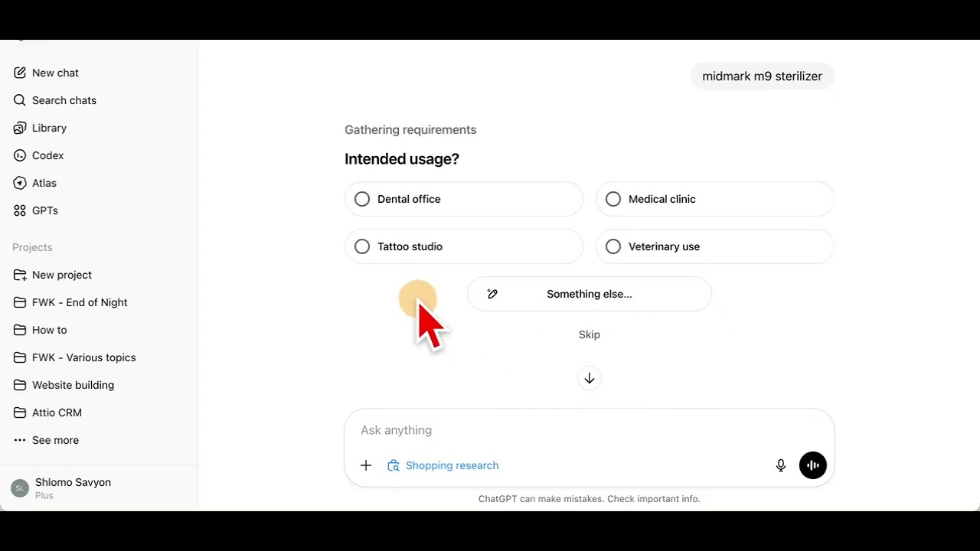Open the How to project
Image resolution: width=980 pixels, height=551 pixels.
[50, 330]
